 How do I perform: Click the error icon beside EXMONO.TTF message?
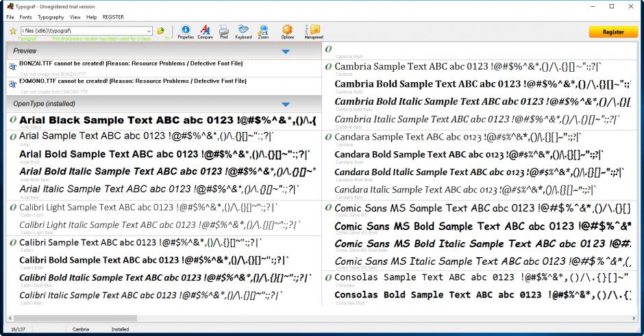(13, 83)
